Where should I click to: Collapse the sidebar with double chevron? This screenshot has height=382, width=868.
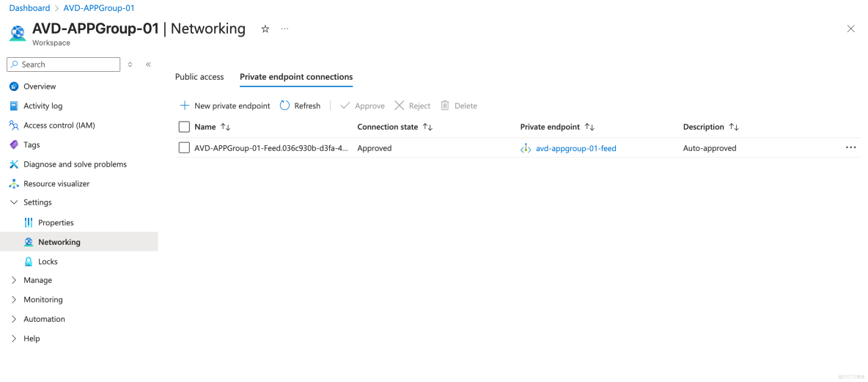(148, 65)
